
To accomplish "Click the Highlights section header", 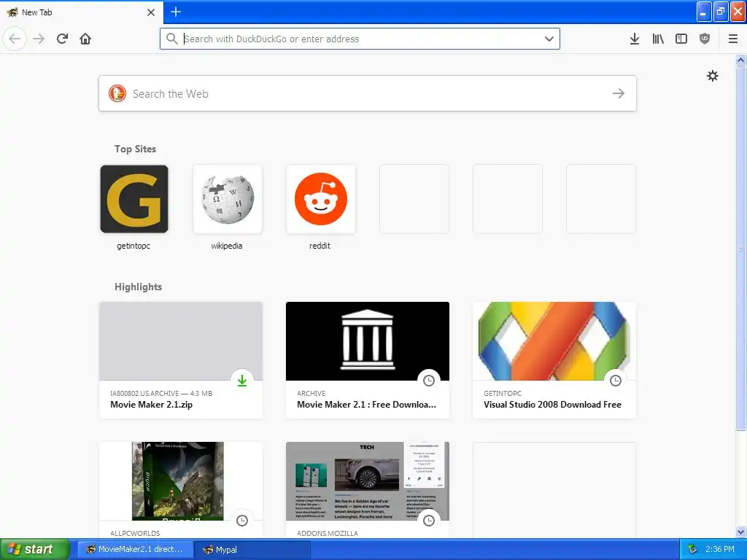I will click(138, 287).
